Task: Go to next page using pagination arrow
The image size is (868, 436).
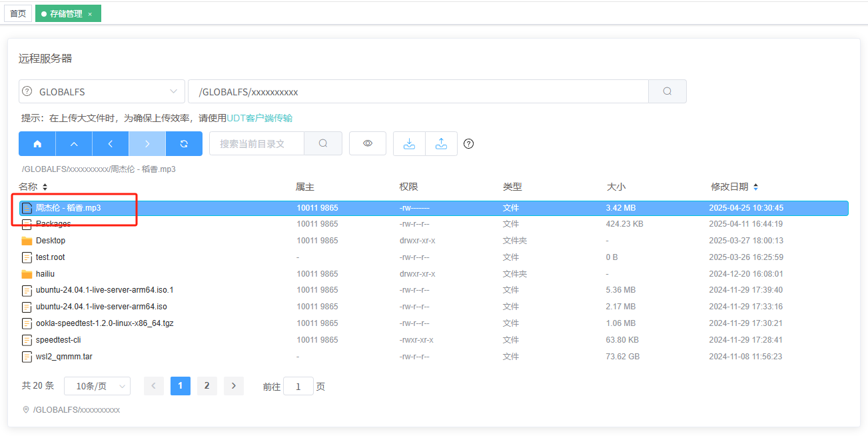Action: [233, 386]
